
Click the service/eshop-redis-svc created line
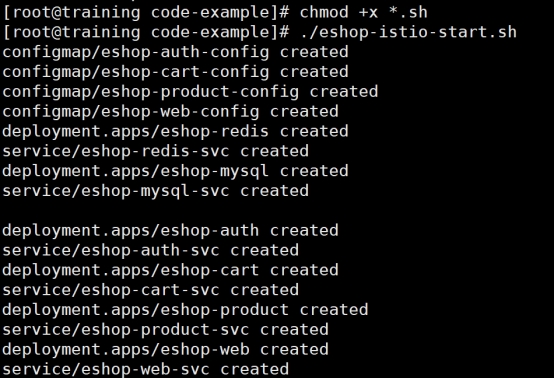[156, 151]
